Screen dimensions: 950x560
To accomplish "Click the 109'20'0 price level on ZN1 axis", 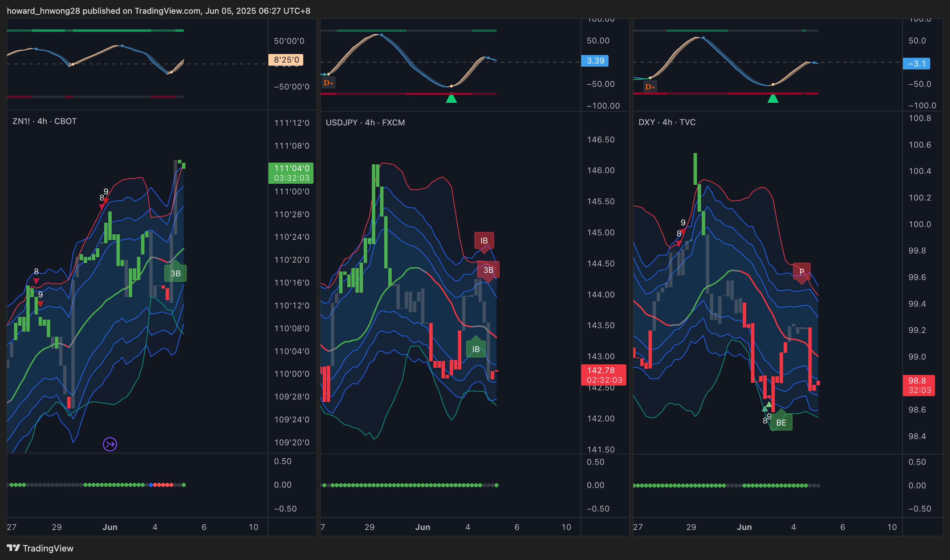I will coord(291,442).
